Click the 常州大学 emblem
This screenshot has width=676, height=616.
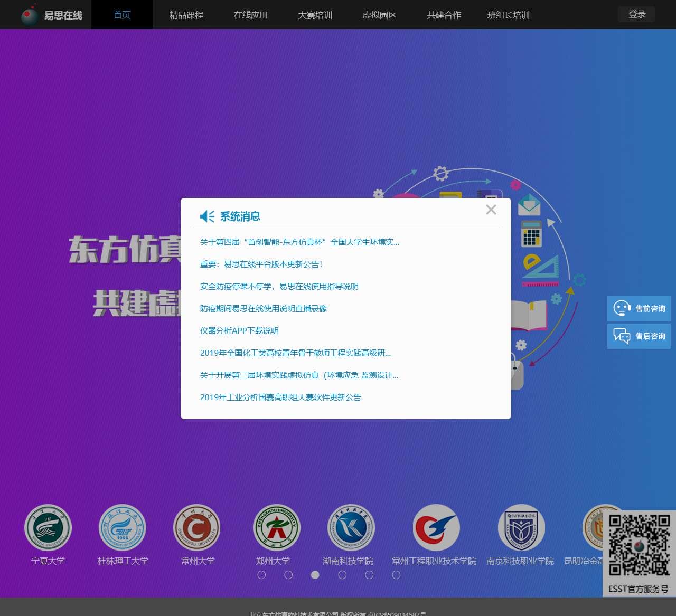(x=198, y=528)
